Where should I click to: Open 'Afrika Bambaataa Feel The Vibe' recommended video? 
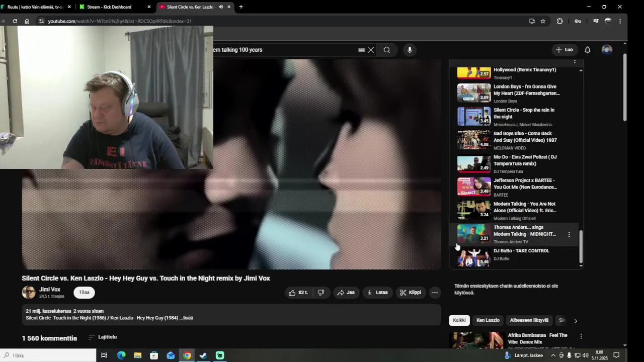click(537, 338)
